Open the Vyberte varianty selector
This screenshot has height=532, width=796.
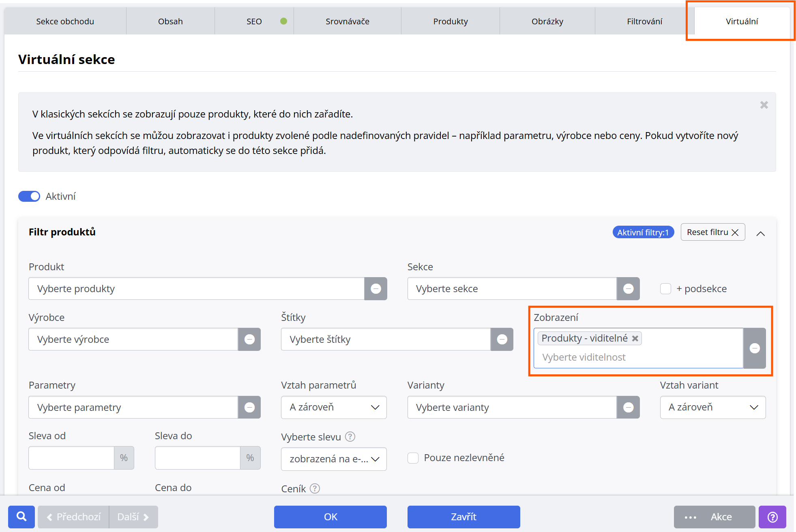click(512, 407)
